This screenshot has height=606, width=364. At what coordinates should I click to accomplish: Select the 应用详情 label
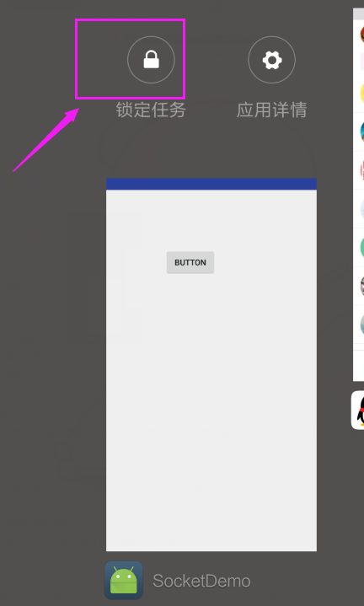point(271,110)
